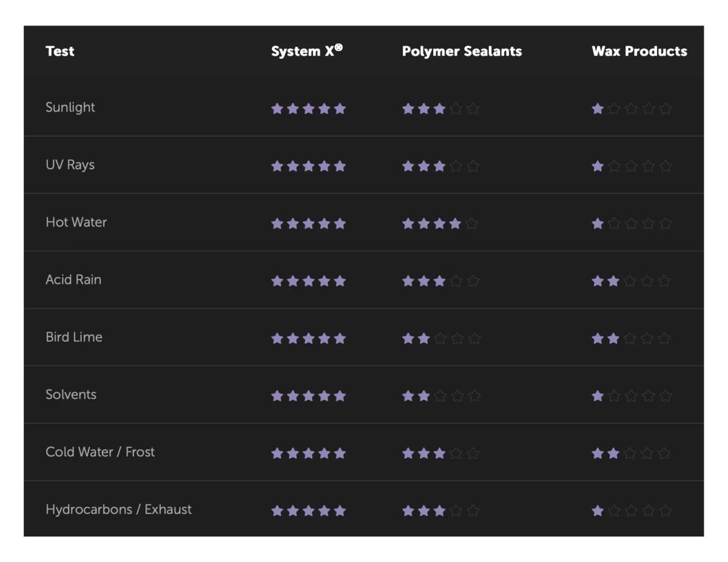The height and width of the screenshot is (562, 728).
Task: Click second filled Wax Products star for Acid Rain
Action: 613,281
